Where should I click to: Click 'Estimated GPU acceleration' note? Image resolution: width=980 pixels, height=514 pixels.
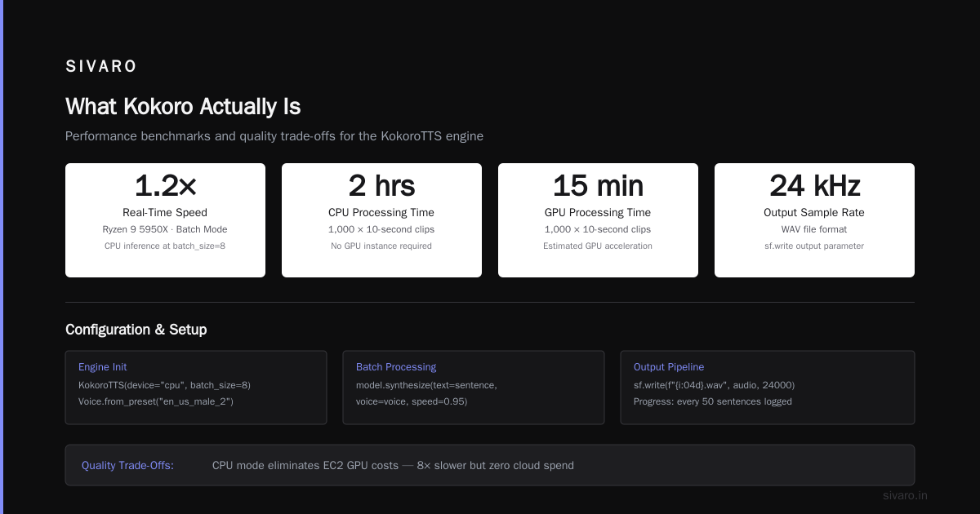pyautogui.click(x=598, y=246)
